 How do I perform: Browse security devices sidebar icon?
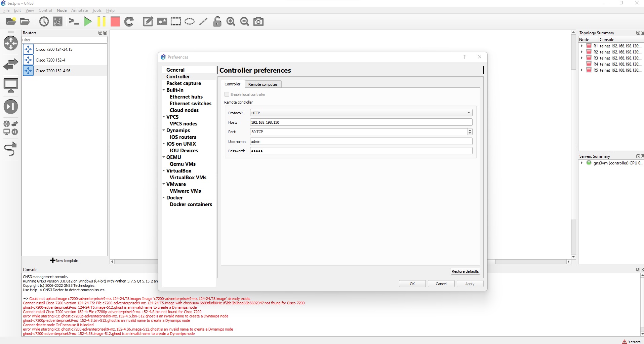[11, 107]
